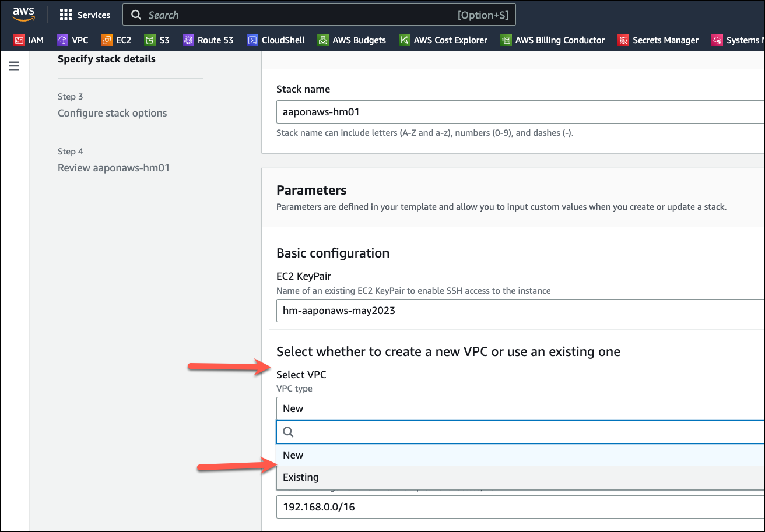Click the search icon in the VPC type filter
Image resolution: width=765 pixels, height=532 pixels.
point(288,432)
